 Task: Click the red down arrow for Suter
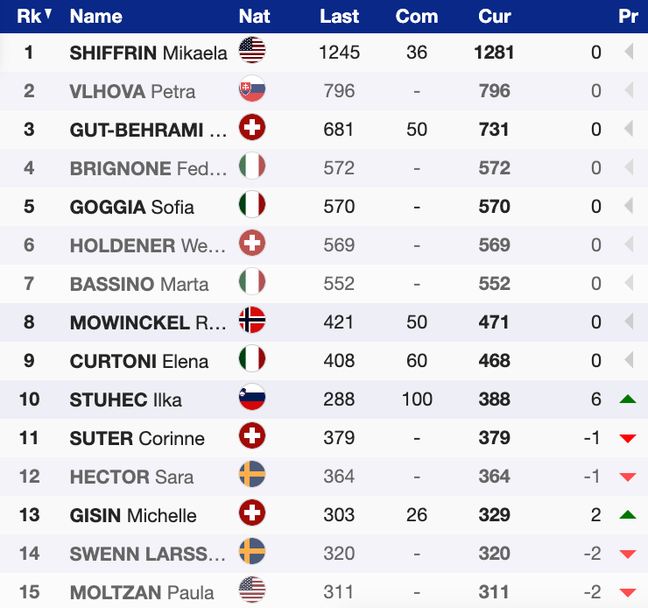click(x=628, y=438)
